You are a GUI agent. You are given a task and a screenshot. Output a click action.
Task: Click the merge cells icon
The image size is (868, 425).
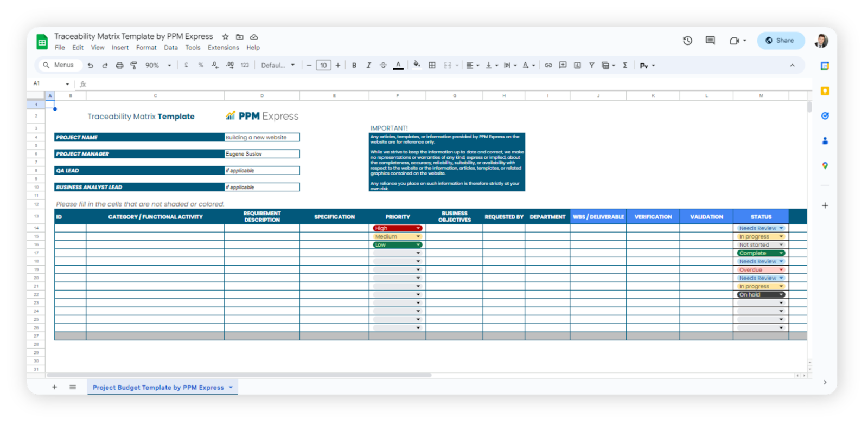point(448,65)
